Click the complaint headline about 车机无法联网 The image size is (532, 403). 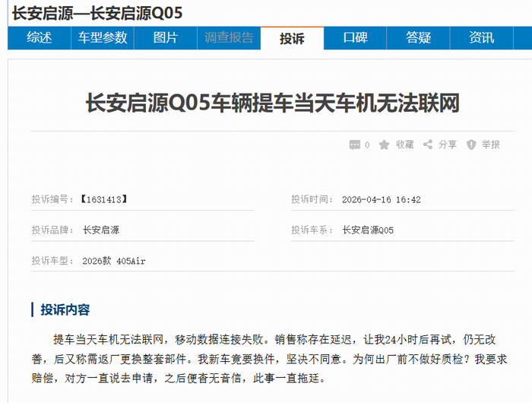[x=273, y=103]
